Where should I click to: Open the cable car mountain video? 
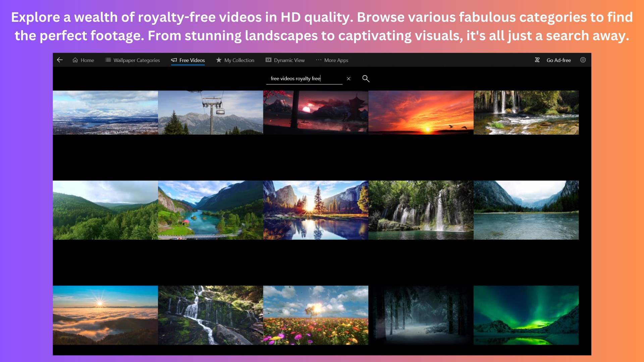pyautogui.click(x=210, y=113)
